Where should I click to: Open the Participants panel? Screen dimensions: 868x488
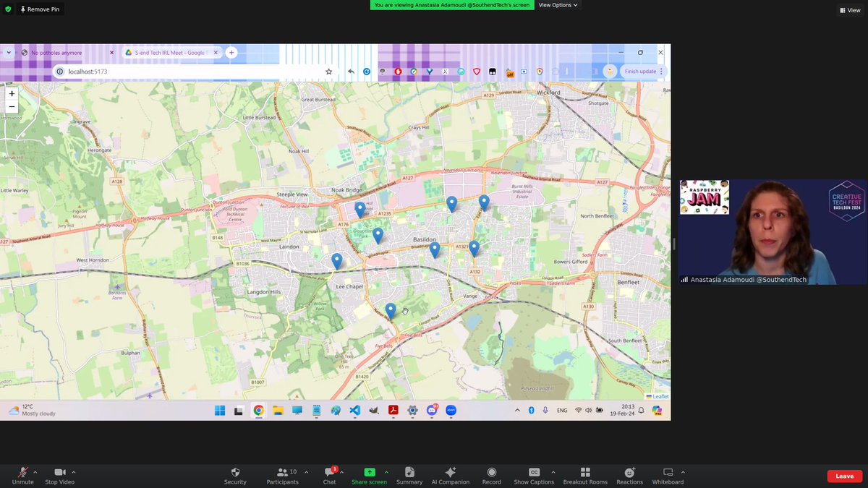282,476
